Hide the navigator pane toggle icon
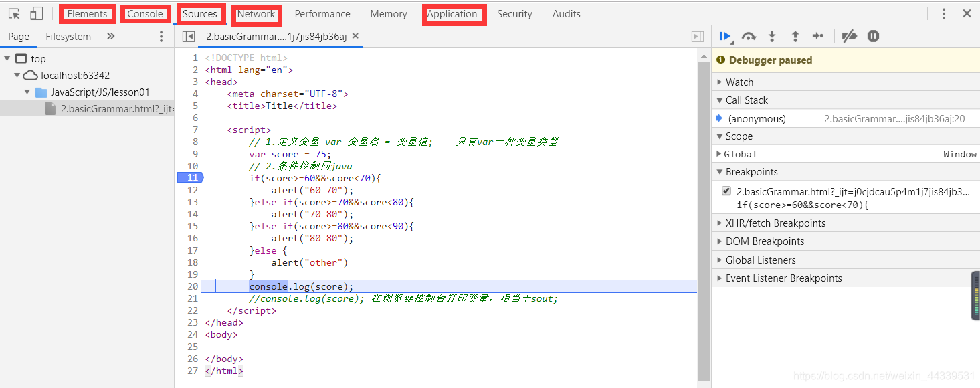This screenshot has width=980, height=388. click(x=189, y=37)
